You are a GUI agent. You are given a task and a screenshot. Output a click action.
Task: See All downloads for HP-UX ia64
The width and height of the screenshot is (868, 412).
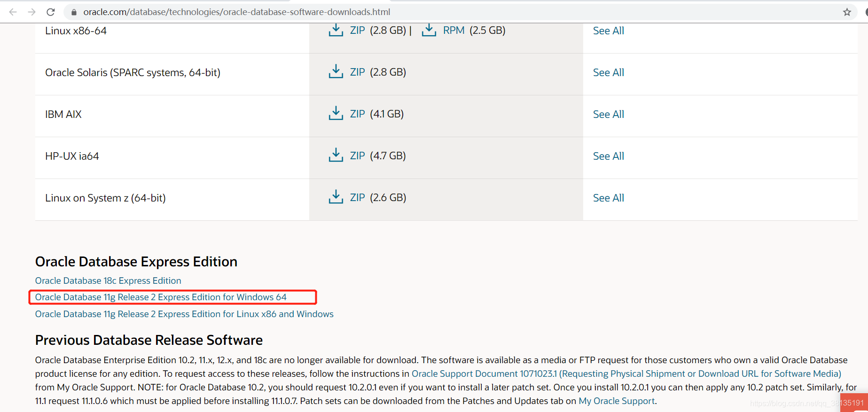608,156
